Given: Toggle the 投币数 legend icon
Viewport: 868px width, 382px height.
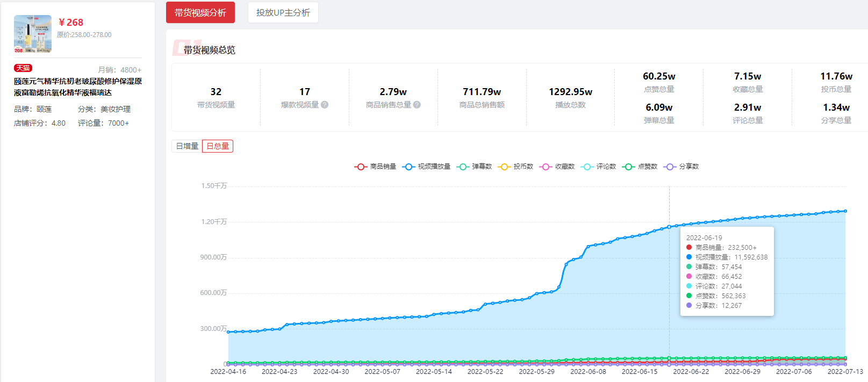Looking at the screenshot, I should [504, 167].
